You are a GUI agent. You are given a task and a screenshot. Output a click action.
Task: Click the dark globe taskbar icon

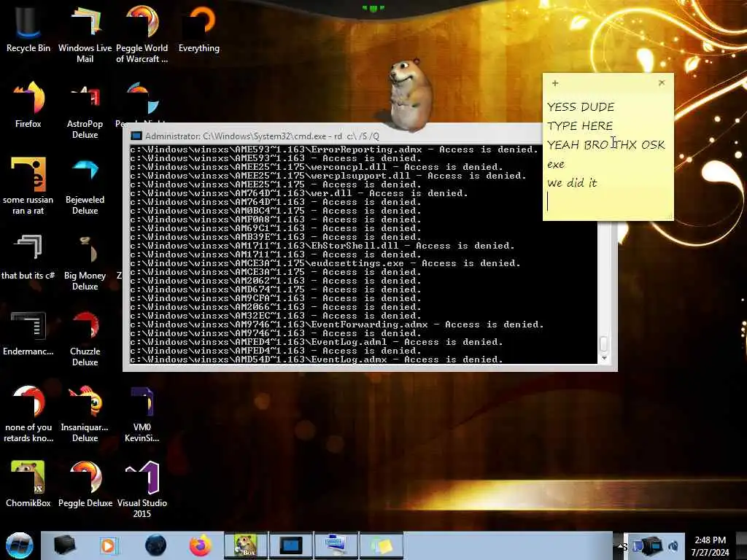click(x=155, y=545)
